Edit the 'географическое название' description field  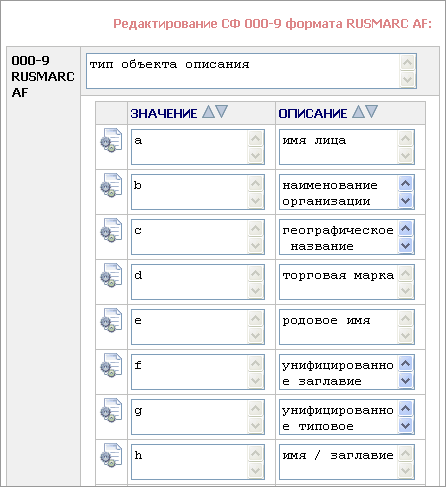(347, 237)
